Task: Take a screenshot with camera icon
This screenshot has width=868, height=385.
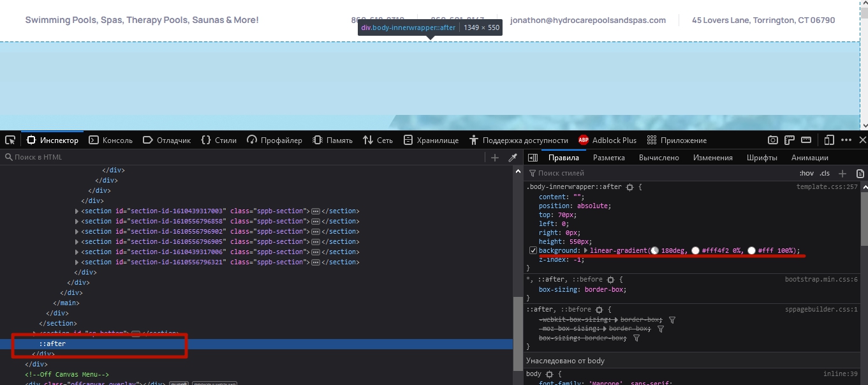Action: (772, 140)
